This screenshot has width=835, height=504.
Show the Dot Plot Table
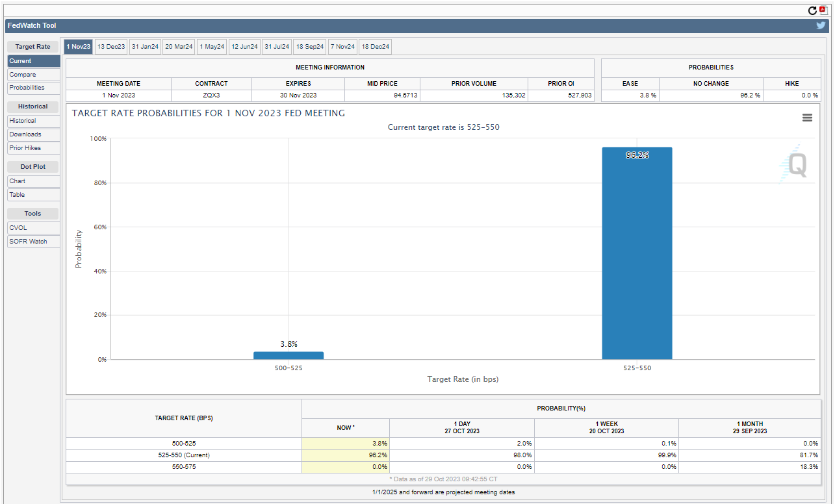[34, 195]
